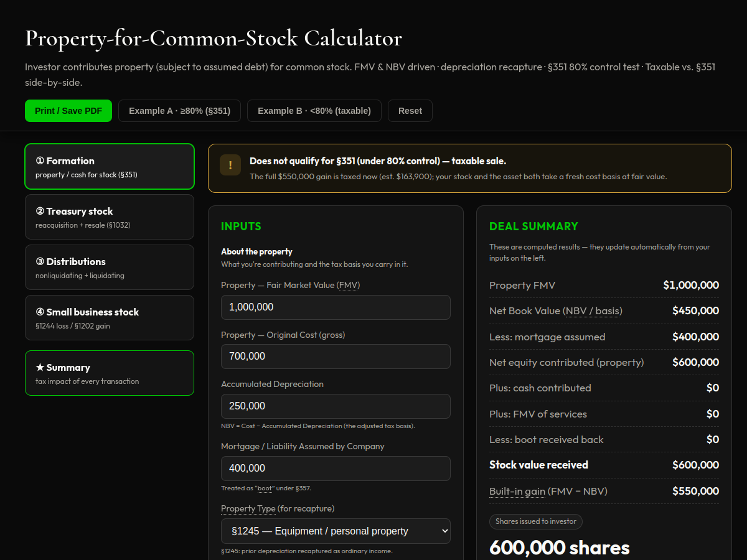Image resolution: width=747 pixels, height=560 pixels.
Task: Load Example B <80% (taxable)
Action: tap(314, 111)
